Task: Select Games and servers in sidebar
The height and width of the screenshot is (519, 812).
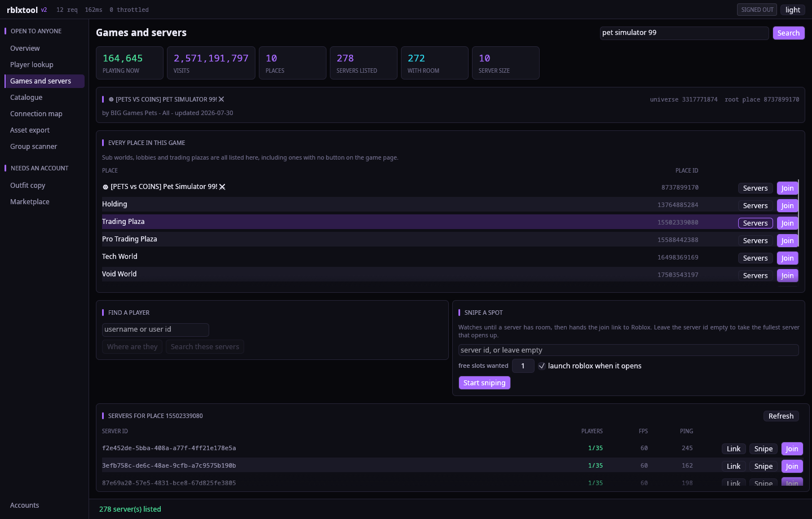Action: point(44,81)
